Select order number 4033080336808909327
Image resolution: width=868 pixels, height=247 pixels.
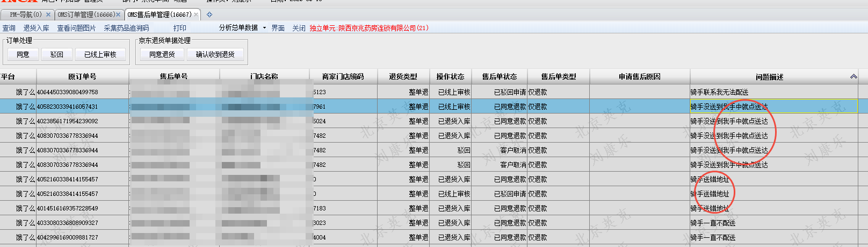pos(68,223)
